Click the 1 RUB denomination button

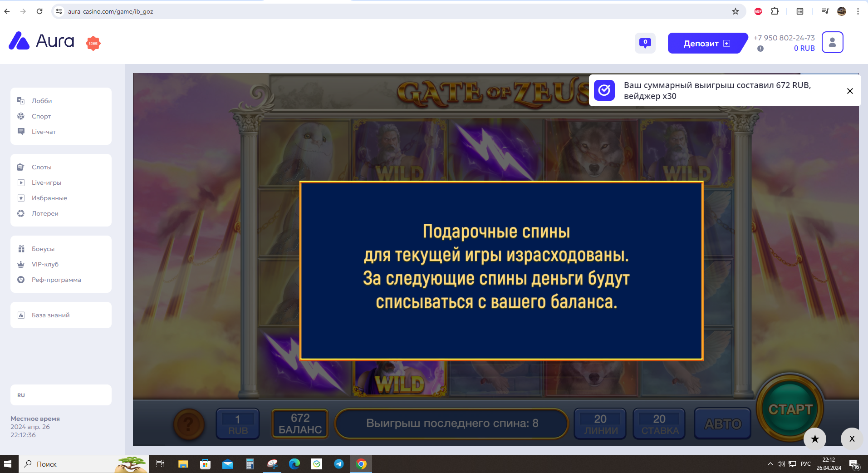point(238,424)
